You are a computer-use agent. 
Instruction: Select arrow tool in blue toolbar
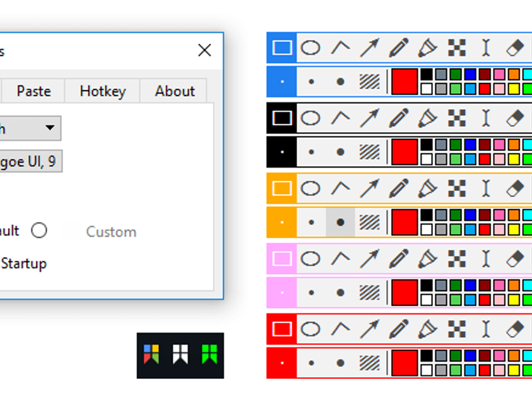[370, 47]
